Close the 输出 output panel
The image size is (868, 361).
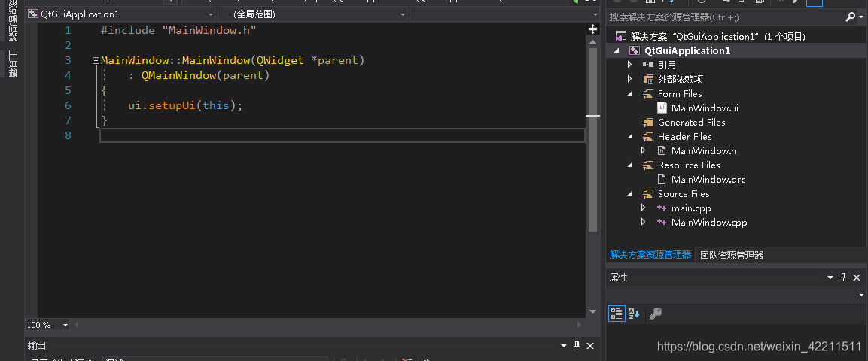pyautogui.click(x=590, y=346)
